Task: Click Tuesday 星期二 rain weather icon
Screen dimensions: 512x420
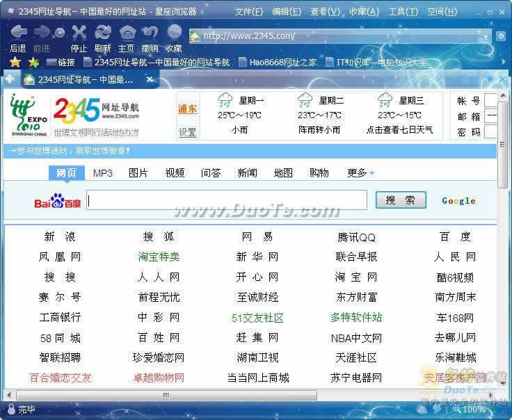Action: tap(305, 99)
